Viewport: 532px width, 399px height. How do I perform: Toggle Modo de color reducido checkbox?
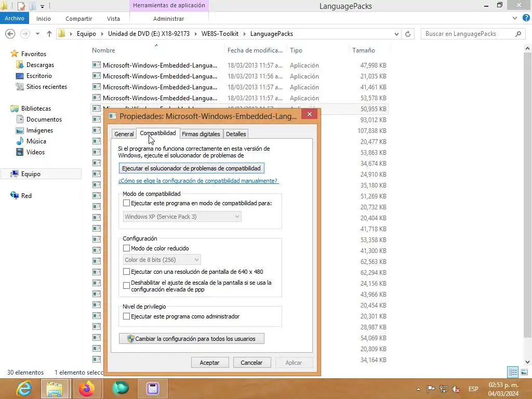click(x=127, y=248)
